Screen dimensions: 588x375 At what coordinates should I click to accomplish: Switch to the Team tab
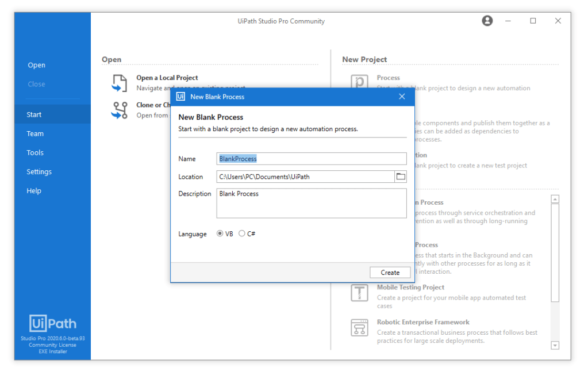(x=35, y=133)
